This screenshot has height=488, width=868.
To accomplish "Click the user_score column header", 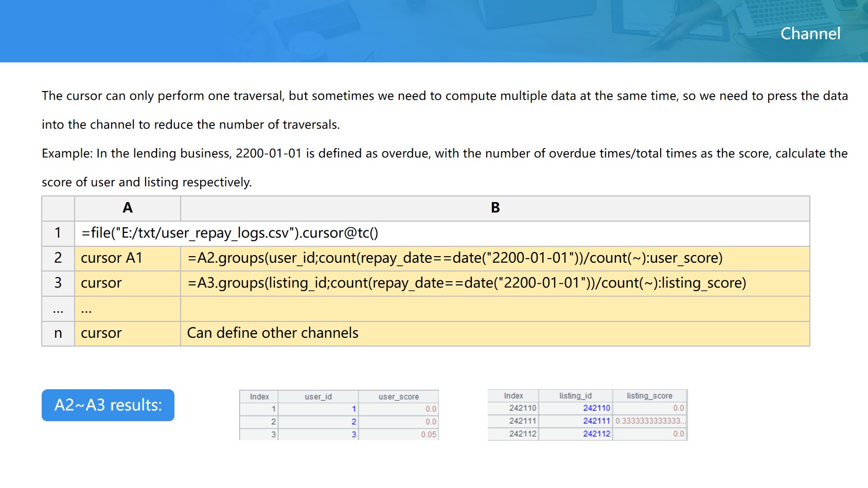I will [x=398, y=396].
